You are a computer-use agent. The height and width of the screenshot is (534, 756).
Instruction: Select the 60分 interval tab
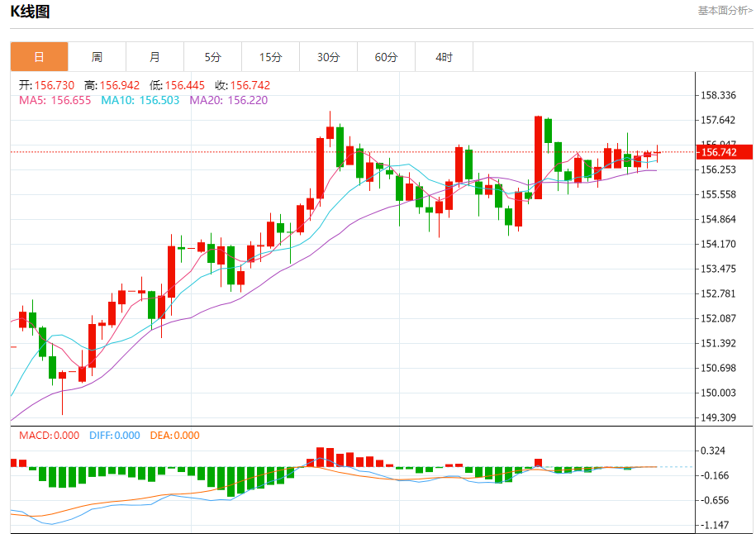[386, 57]
